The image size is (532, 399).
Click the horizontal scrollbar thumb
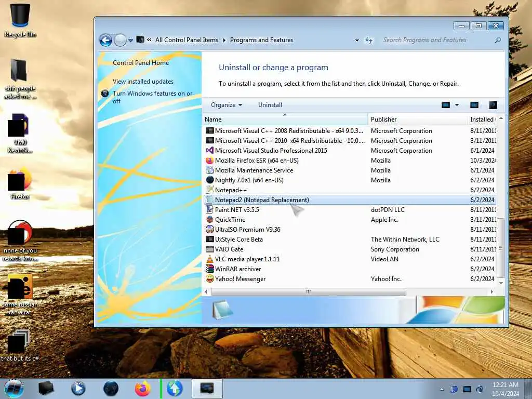coord(309,291)
